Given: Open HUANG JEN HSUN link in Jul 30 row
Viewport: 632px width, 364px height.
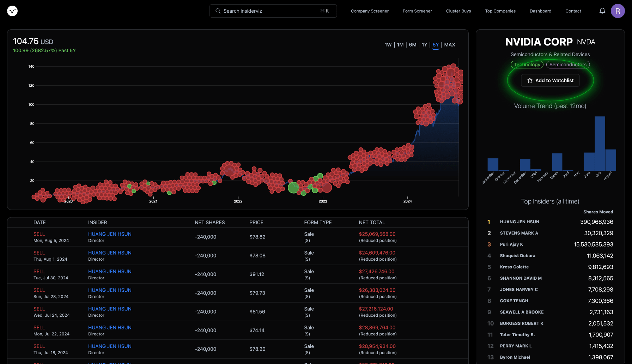Looking at the screenshot, I should point(110,272).
